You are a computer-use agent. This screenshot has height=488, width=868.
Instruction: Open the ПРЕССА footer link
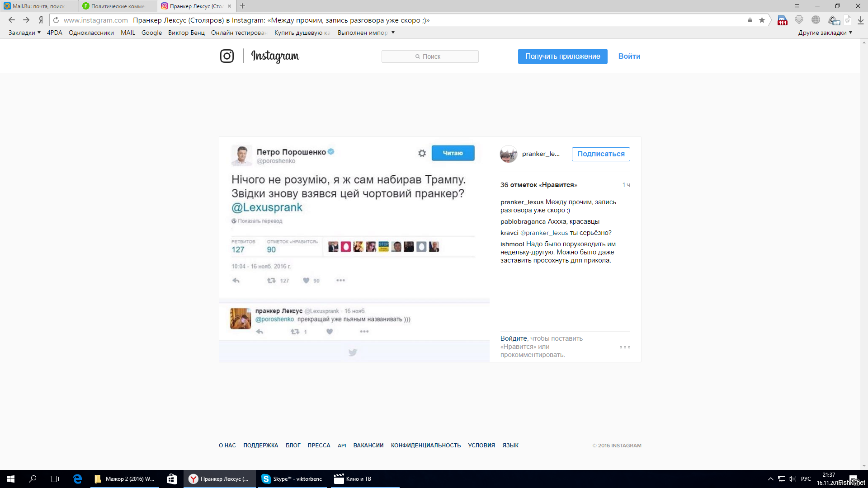point(319,446)
